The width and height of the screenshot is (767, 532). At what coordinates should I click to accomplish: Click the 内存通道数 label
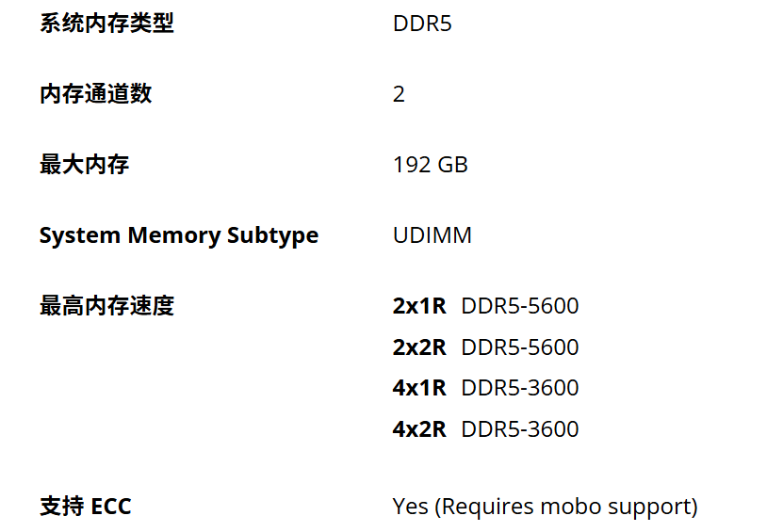click(x=96, y=94)
